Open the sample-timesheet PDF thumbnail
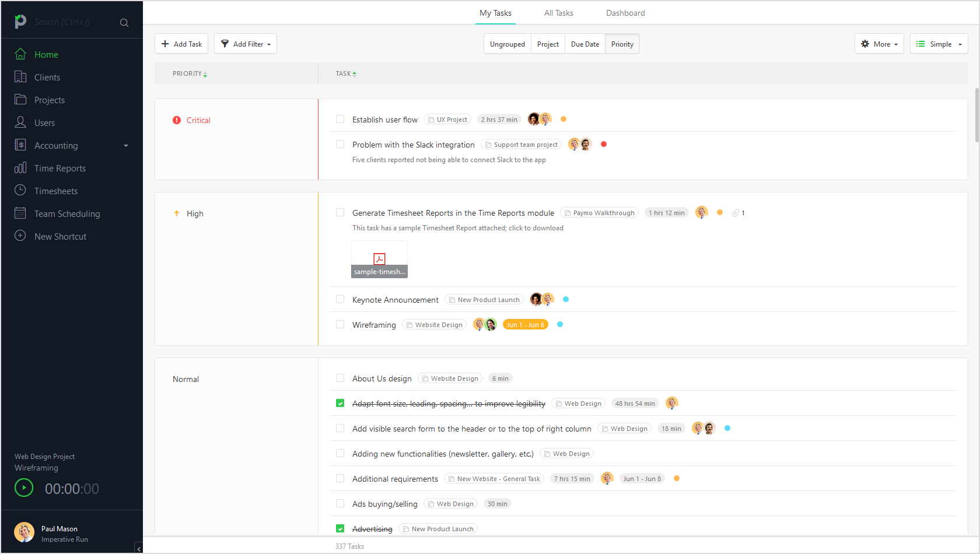The height and width of the screenshot is (554, 980). 379,258
